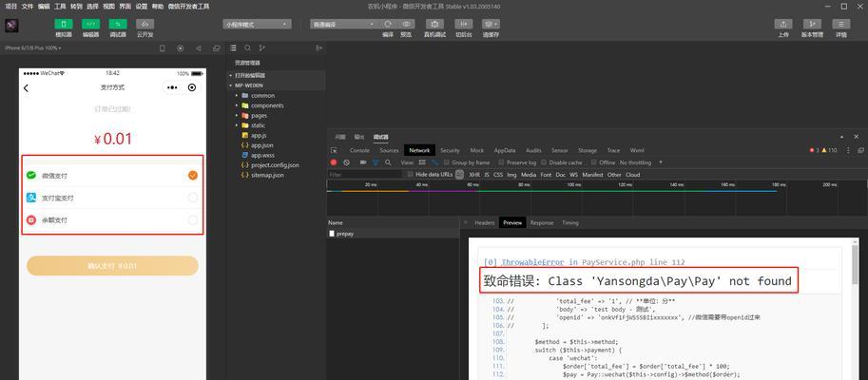The image size is (868, 380).
Task: Open the iPhone 6/7/8 Plus device dropdown
Action: click(32, 48)
